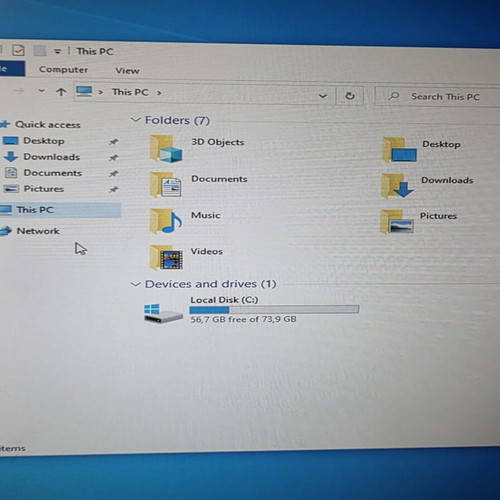
Task: Click the Videos folder label
Action: tap(207, 251)
